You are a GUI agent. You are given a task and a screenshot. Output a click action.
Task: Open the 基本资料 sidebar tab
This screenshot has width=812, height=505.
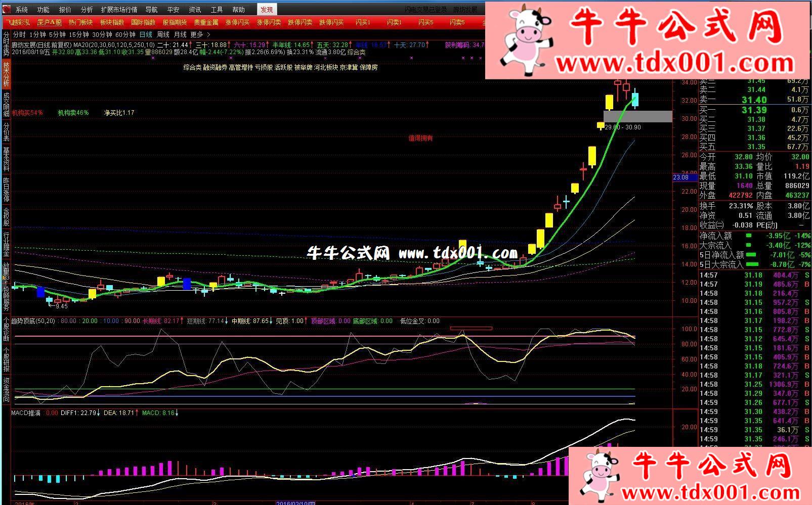[6, 159]
